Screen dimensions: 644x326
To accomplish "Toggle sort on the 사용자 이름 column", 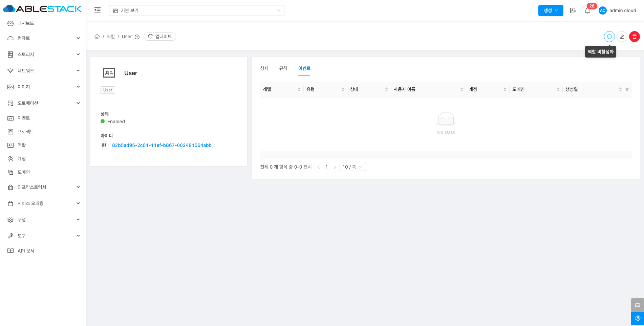I will point(461,89).
